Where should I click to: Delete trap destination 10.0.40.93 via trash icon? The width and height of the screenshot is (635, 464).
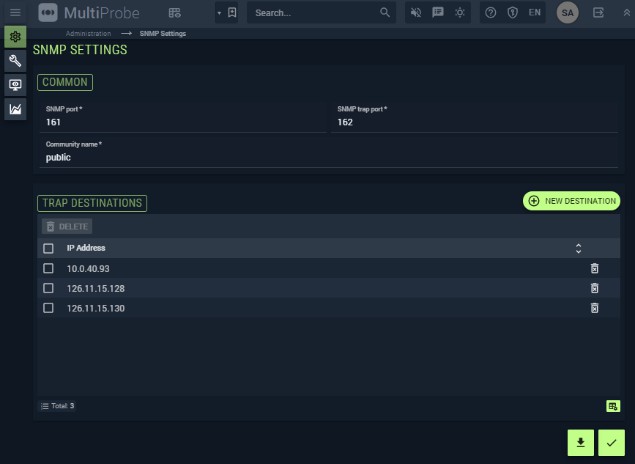[594, 269]
